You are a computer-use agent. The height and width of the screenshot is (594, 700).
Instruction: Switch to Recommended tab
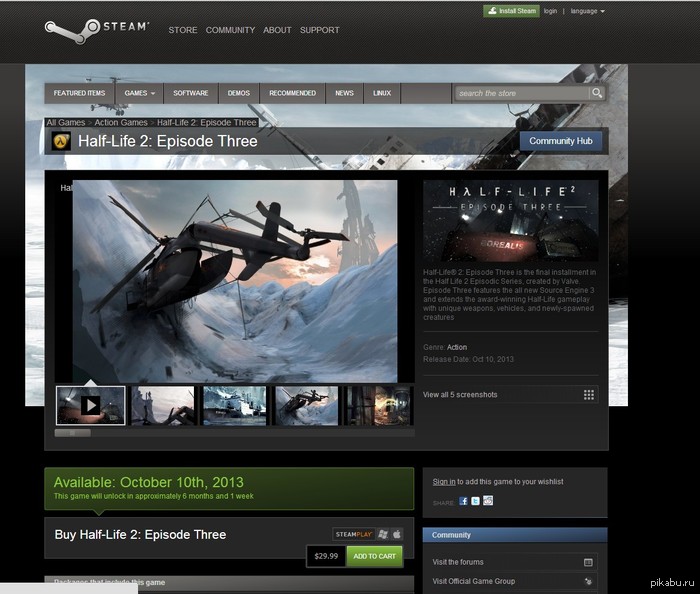292,93
